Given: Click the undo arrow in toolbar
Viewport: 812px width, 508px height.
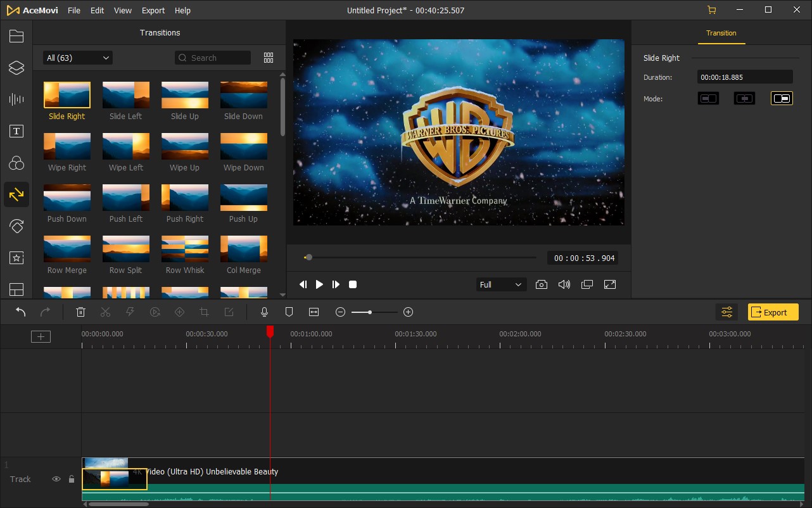Looking at the screenshot, I should point(21,312).
